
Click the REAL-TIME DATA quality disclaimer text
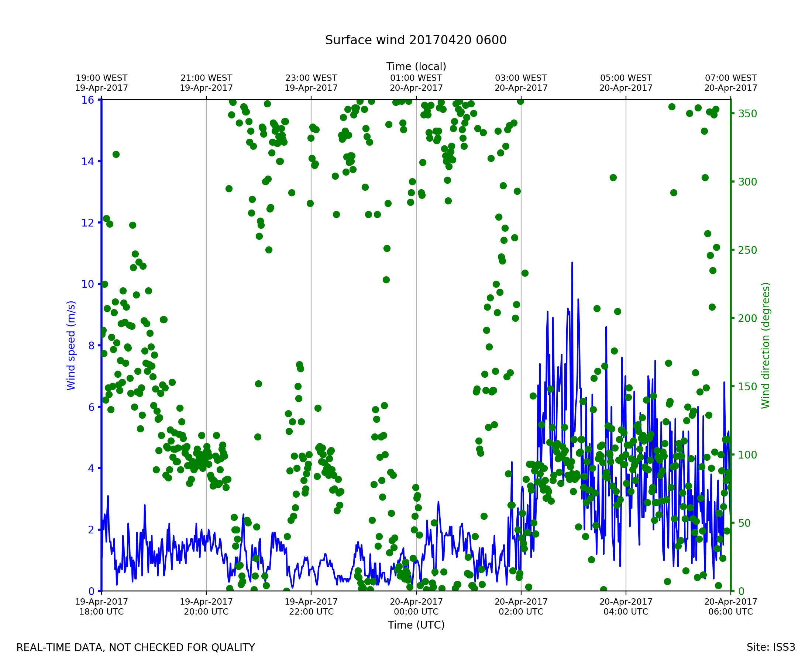tap(135, 647)
